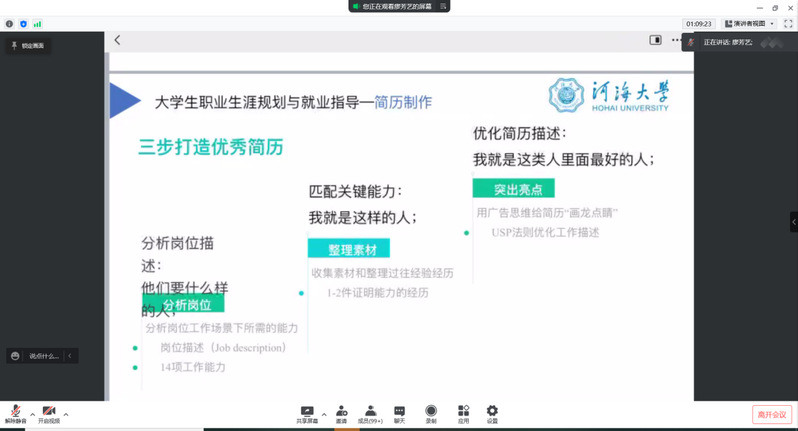798x431 pixels.
Task: Start recording with 录制 icon
Action: [431, 413]
